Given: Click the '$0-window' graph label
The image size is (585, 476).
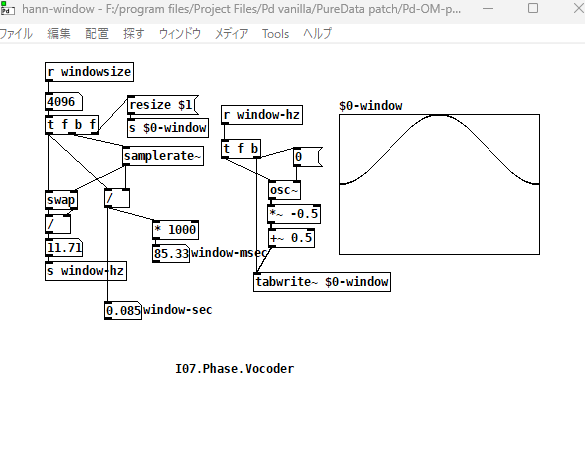Looking at the screenshot, I should pos(370,106).
